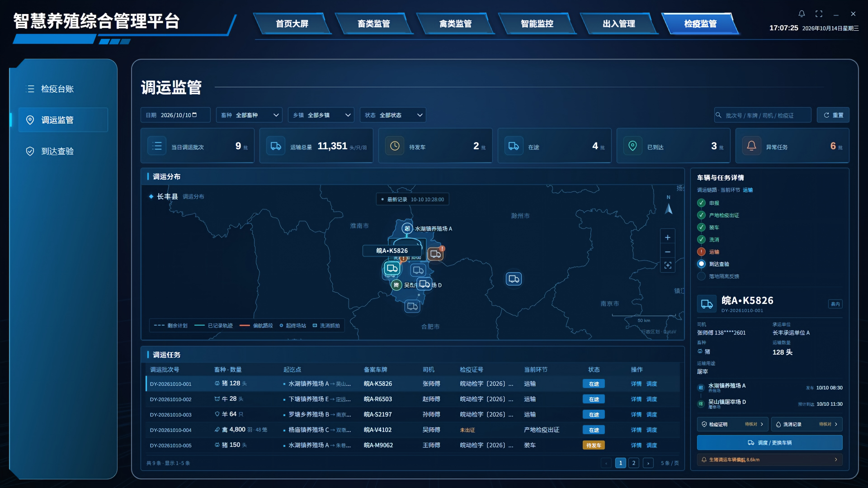Click the 重置 reset button

pos(833,115)
